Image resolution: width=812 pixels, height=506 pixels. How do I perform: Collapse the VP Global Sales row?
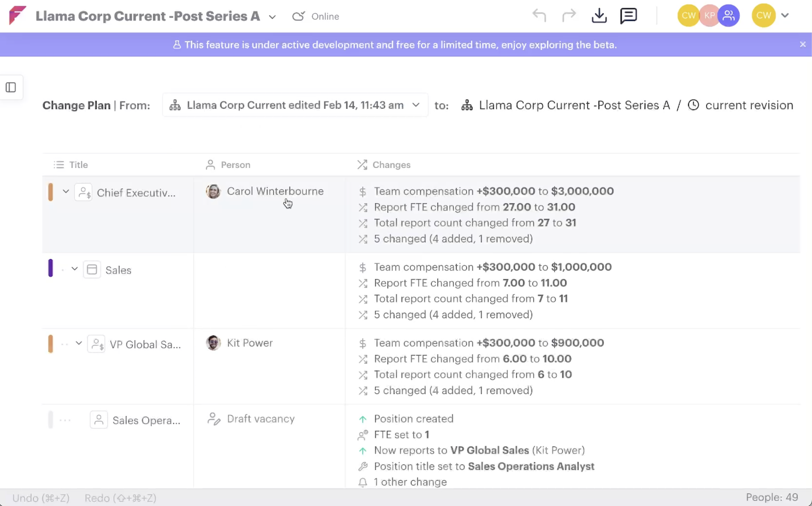(79, 343)
